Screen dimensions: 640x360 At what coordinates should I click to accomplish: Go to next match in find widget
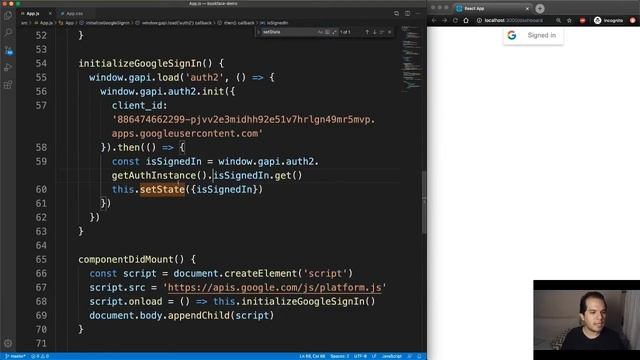tap(374, 32)
